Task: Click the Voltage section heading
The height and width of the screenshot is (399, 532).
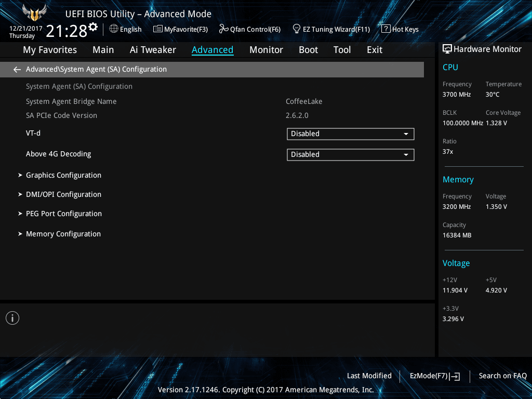Action: click(456, 263)
